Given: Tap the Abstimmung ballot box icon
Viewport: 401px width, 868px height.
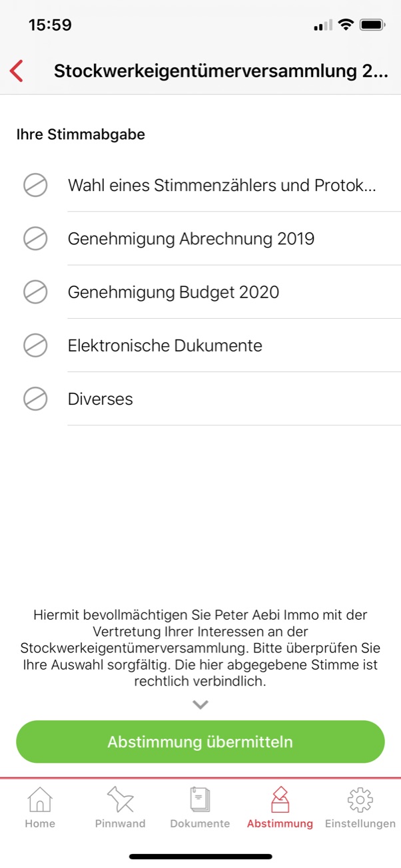Looking at the screenshot, I should tap(280, 799).
